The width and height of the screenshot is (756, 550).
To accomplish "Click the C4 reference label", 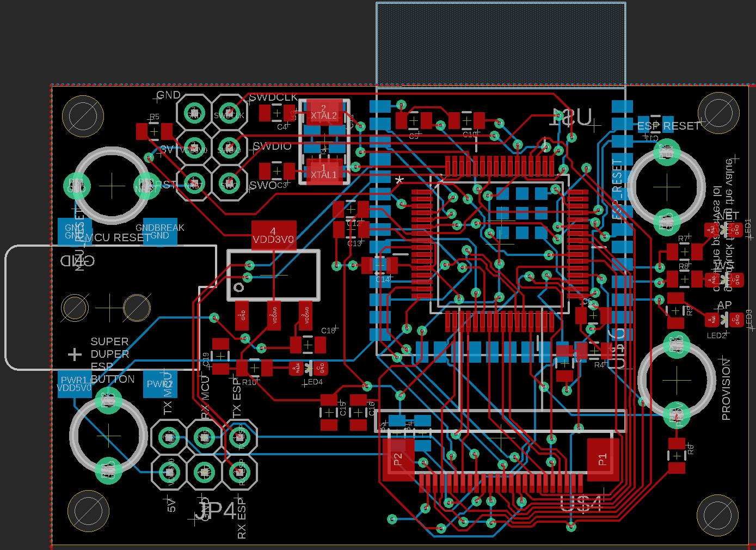I will (x=282, y=127).
